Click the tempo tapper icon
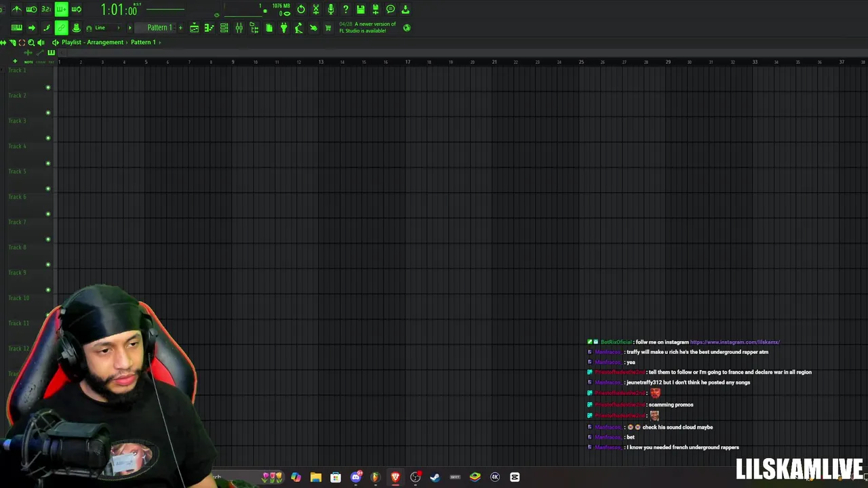868x488 pixels. click(x=298, y=28)
